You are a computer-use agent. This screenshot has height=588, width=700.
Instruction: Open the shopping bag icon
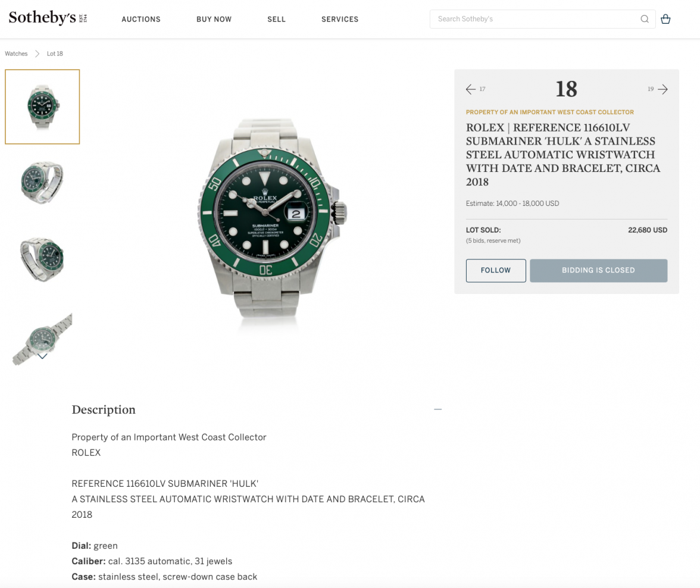click(665, 19)
